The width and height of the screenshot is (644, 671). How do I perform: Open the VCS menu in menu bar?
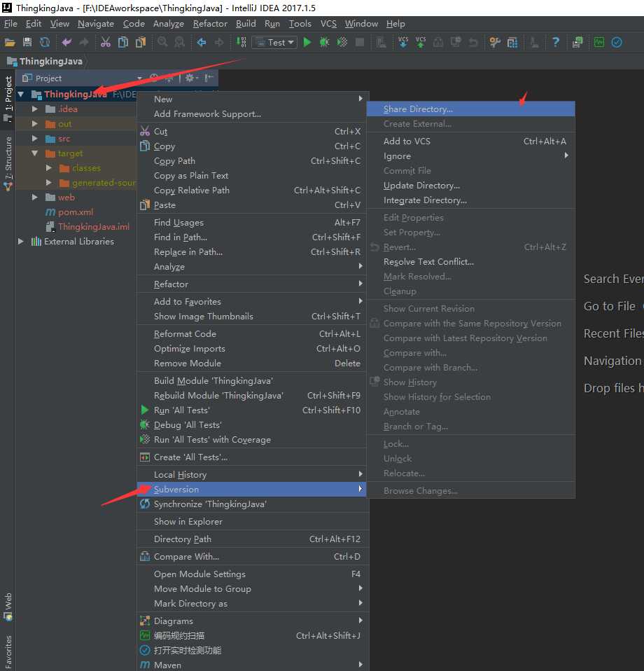pos(328,24)
